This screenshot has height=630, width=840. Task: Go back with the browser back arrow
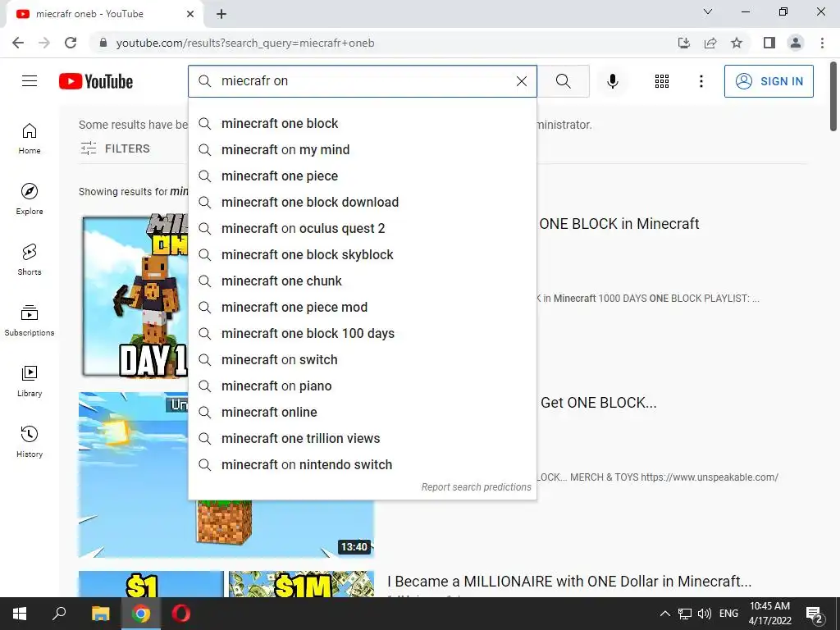[x=18, y=43]
